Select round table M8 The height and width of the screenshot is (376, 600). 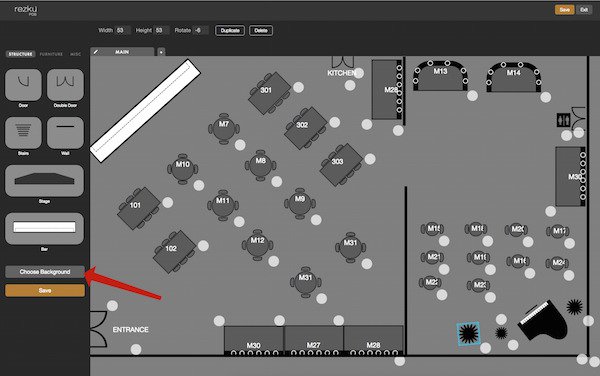coord(261,165)
